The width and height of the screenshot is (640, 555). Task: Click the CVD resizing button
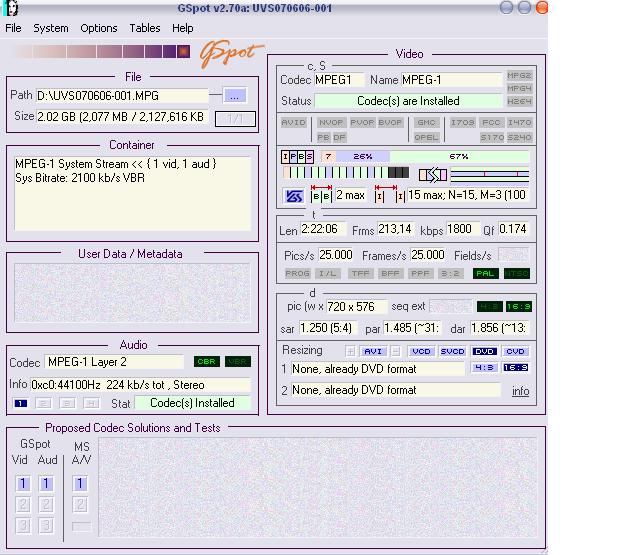click(516, 351)
